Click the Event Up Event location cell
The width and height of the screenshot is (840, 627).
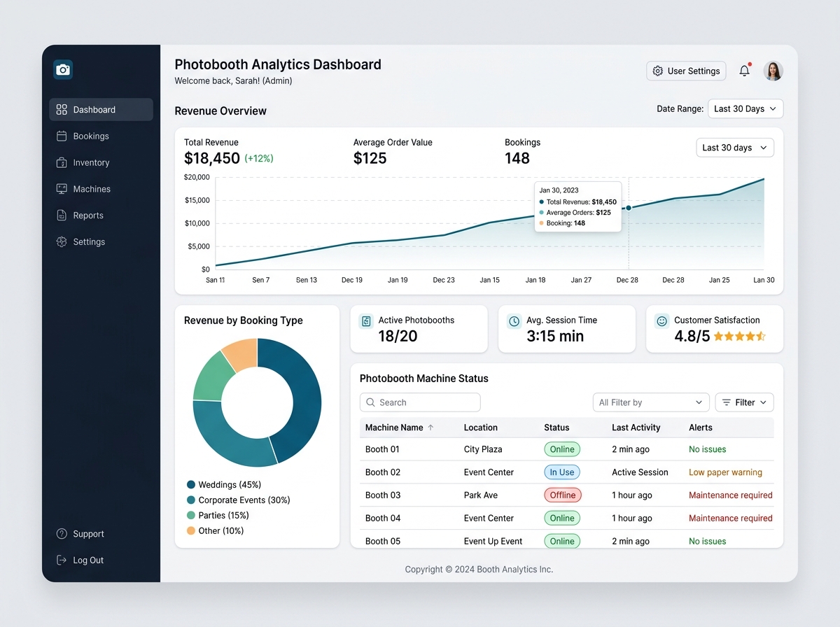click(493, 541)
